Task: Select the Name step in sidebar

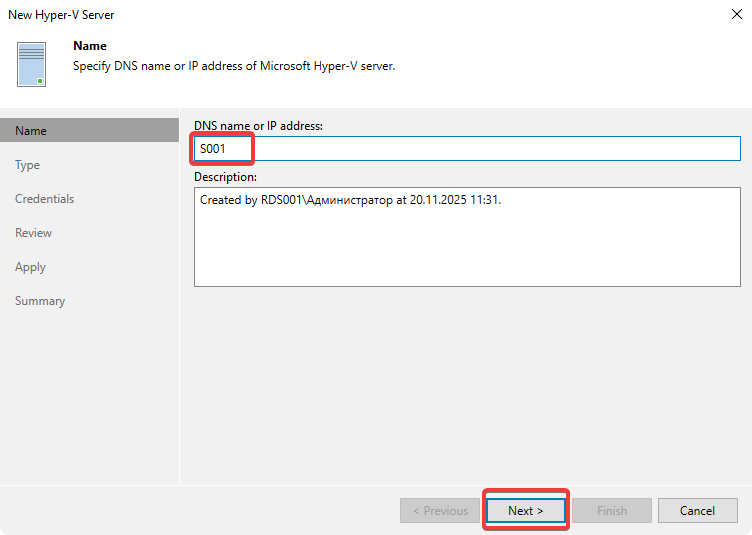Action: (x=31, y=131)
